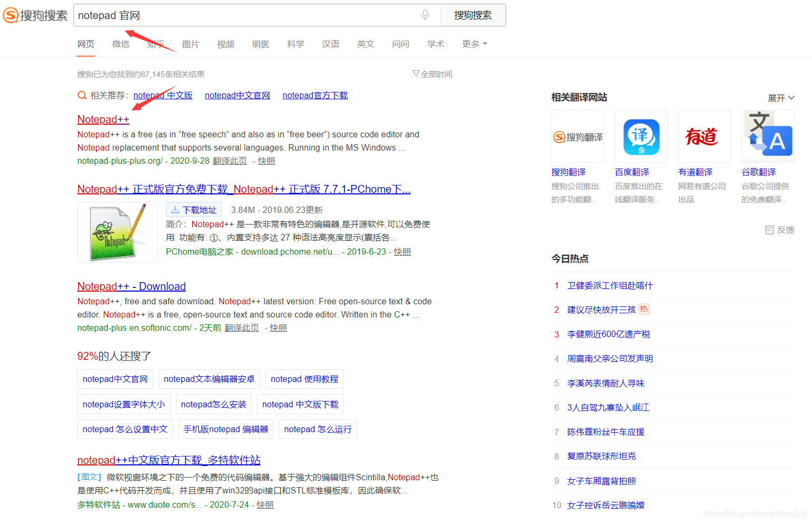Switch to the 网页 tab
This screenshot has height=523, width=812.
(x=86, y=44)
